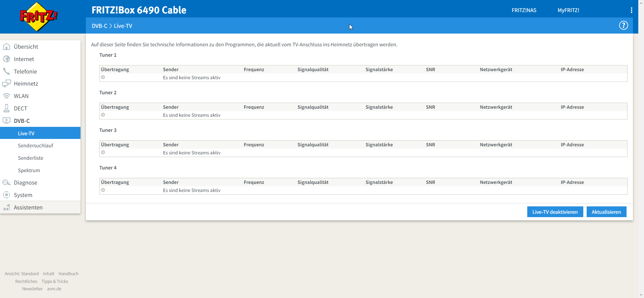
Task: Open the Heimnetz menu entry
Action: tap(40, 84)
